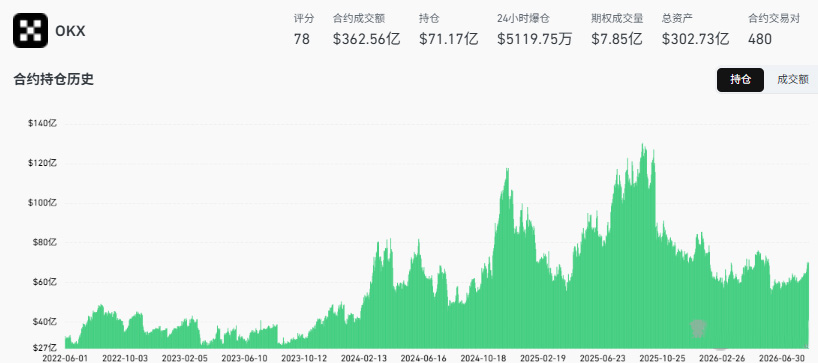Click the 总资产 label
818x363 pixels.
point(677,19)
